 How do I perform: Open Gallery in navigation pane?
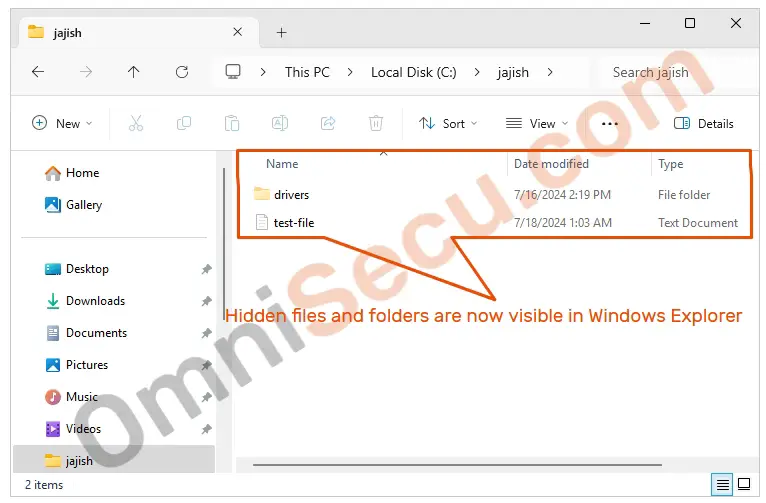coord(73,205)
